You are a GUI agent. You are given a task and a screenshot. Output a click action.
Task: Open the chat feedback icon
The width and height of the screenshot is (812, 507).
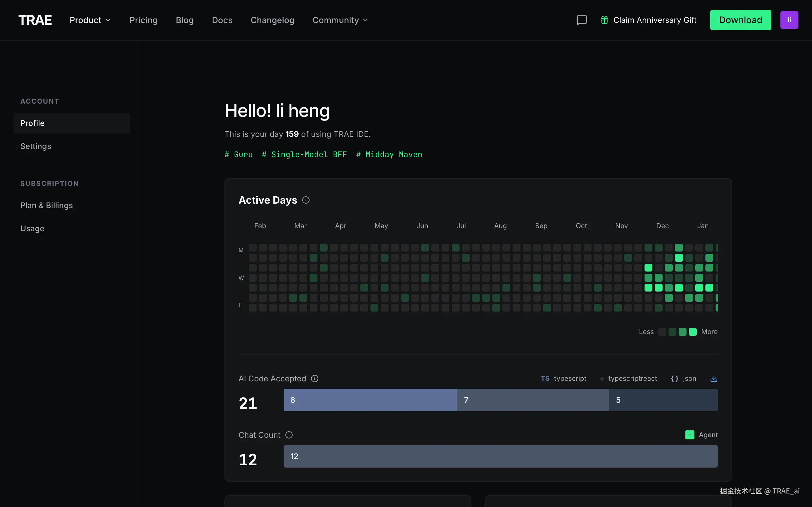point(581,20)
